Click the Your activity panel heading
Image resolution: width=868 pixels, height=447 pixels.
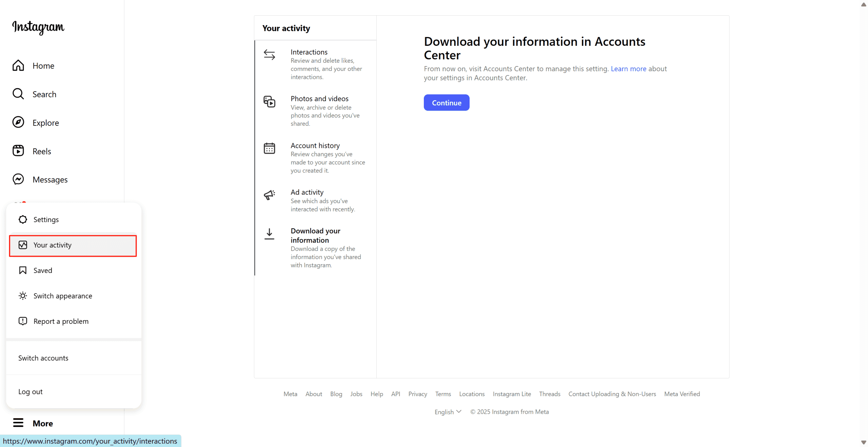(286, 28)
